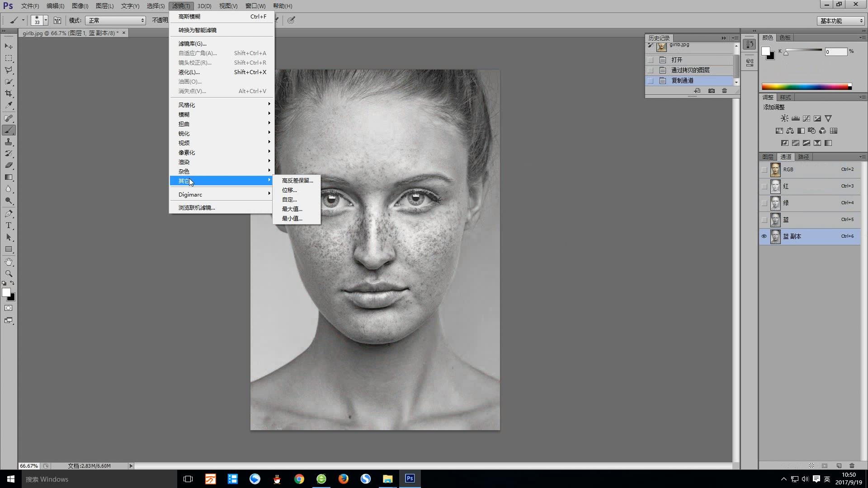The image size is (868, 488).
Task: Select the Brush tool in toolbox
Action: (9, 130)
